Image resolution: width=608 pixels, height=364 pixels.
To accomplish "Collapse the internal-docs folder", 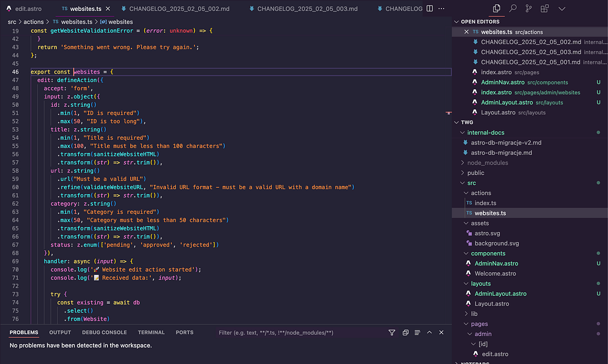I will pos(485,132).
